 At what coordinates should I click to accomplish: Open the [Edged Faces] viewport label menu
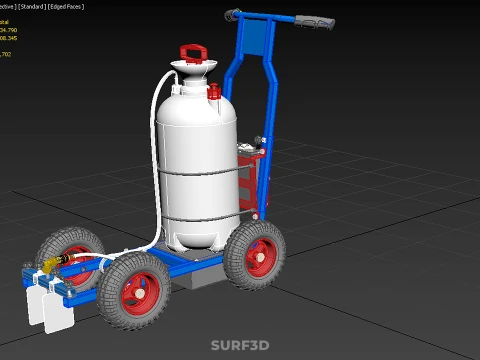coord(66,7)
